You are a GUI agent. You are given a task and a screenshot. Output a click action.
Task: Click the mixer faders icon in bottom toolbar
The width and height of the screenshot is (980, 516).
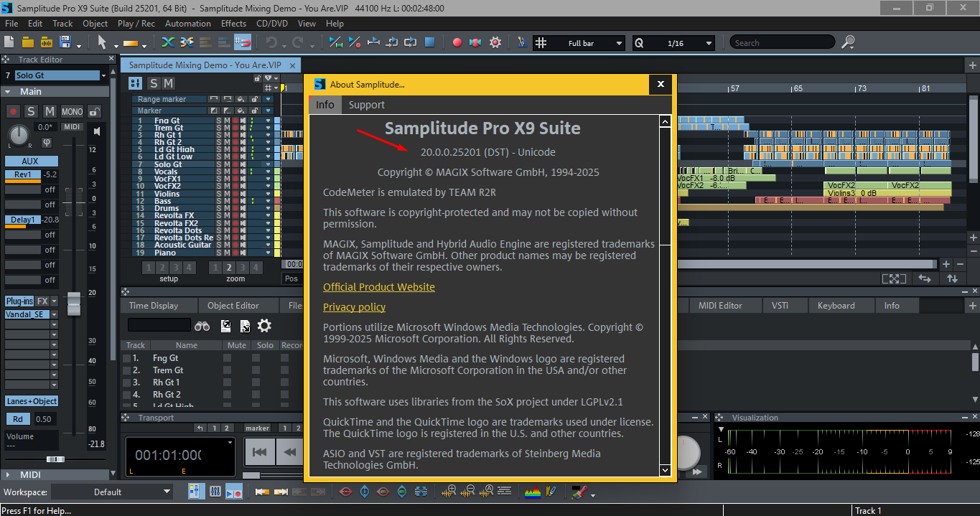(x=215, y=492)
